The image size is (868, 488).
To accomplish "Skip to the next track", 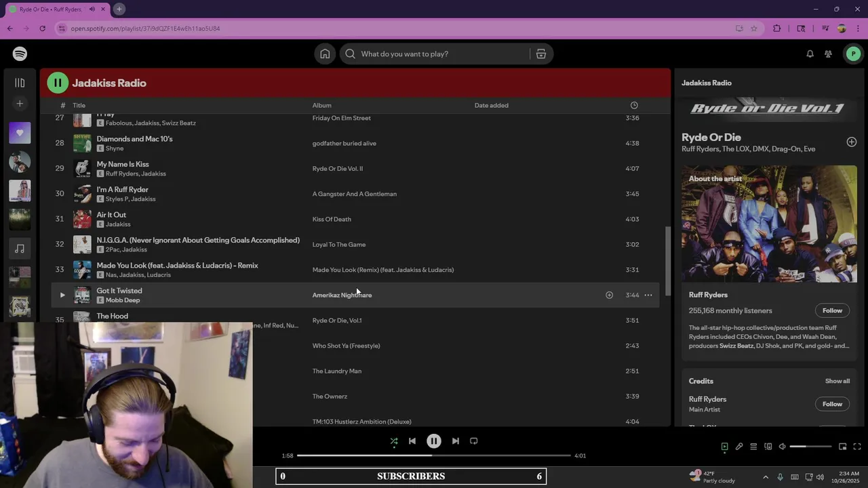I will coord(456,441).
